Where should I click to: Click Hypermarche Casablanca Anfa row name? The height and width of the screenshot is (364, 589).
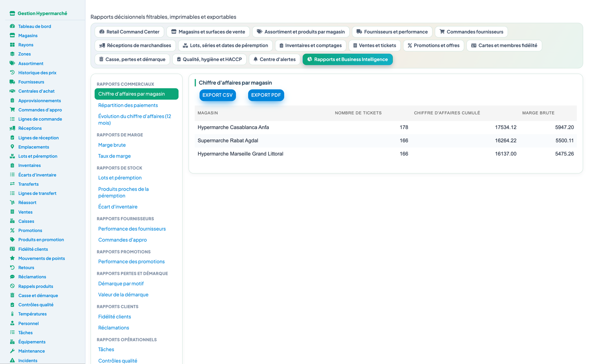coord(233,127)
